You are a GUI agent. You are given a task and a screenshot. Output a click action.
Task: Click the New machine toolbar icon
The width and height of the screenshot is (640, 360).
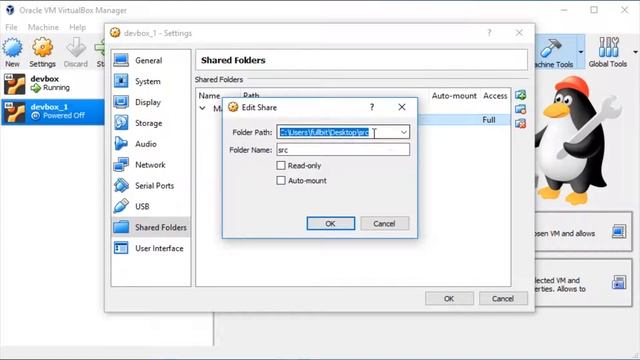(12, 52)
